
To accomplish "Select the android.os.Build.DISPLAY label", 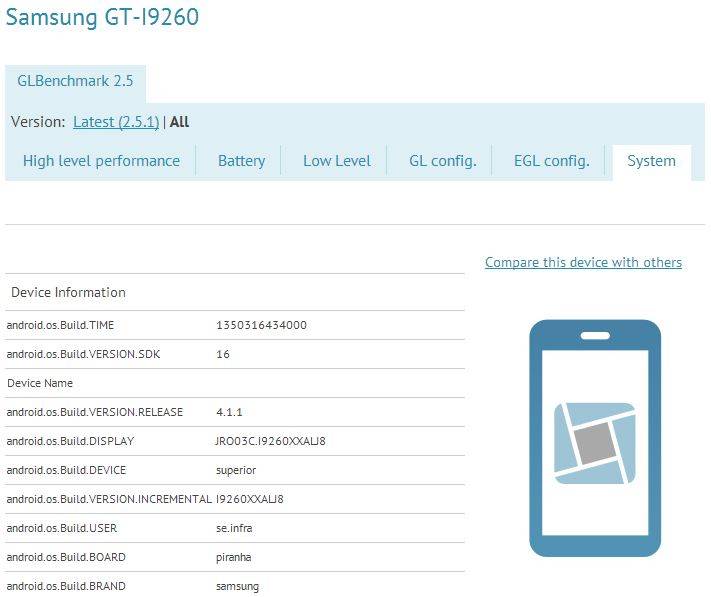I will tap(70, 441).
